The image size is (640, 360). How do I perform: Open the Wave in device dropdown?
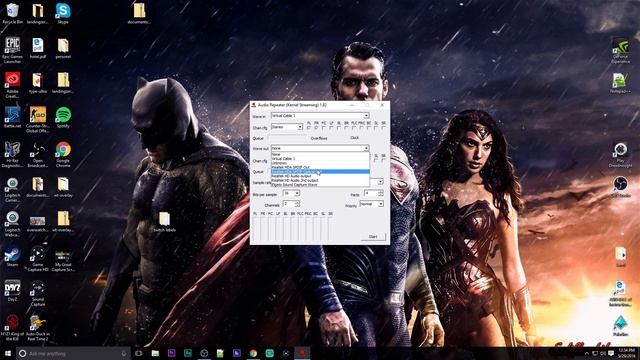pyautogui.click(x=320, y=116)
